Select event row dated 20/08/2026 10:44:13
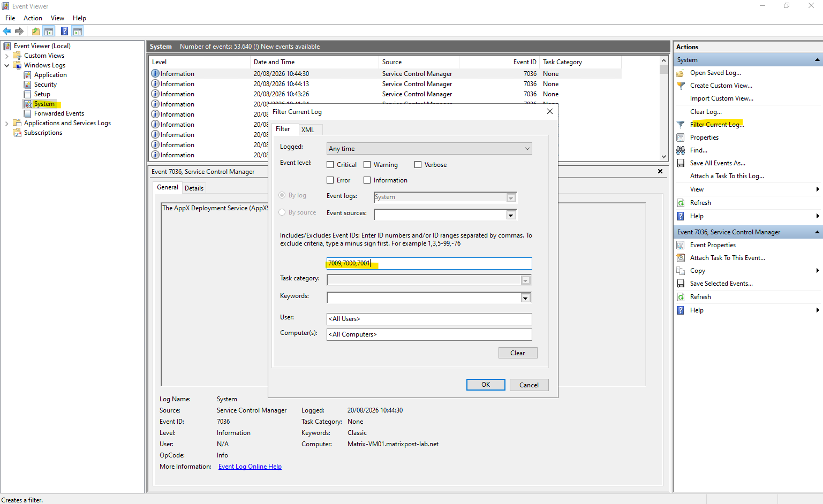This screenshot has height=504, width=823. pos(386,84)
